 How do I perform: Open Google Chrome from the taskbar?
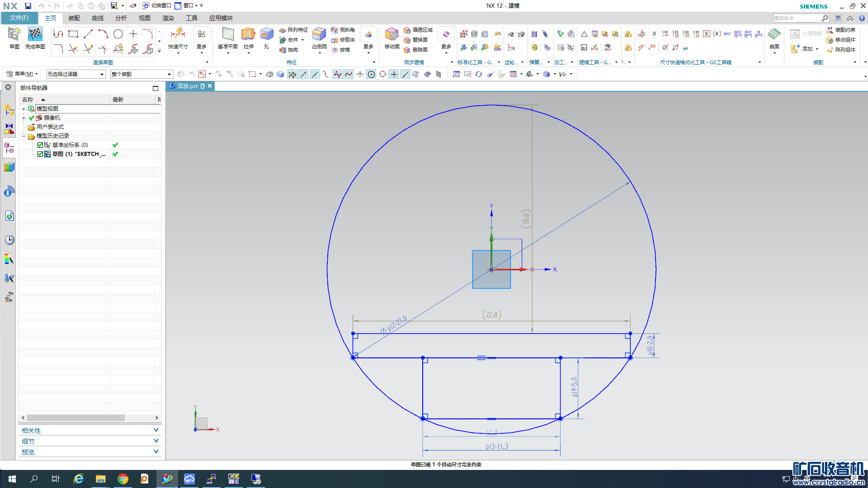[x=123, y=479]
